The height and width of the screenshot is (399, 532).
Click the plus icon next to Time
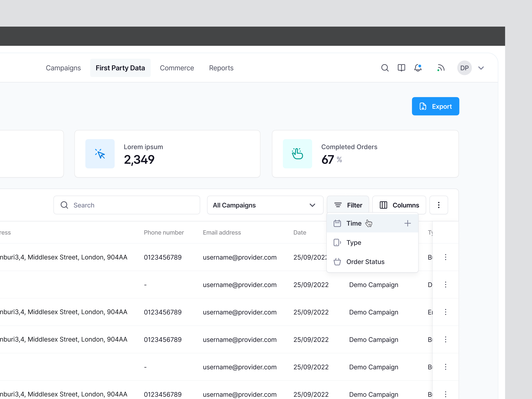pos(408,223)
